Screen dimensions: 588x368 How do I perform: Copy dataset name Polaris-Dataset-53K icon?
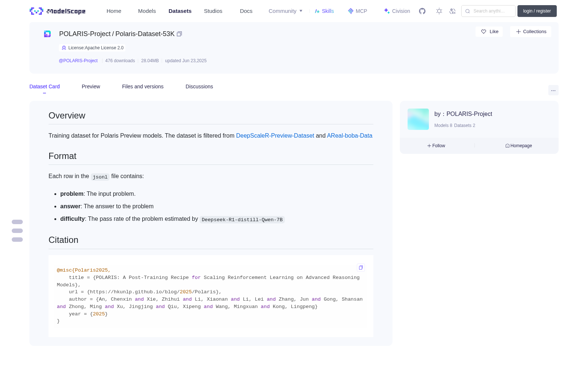pyautogui.click(x=179, y=34)
